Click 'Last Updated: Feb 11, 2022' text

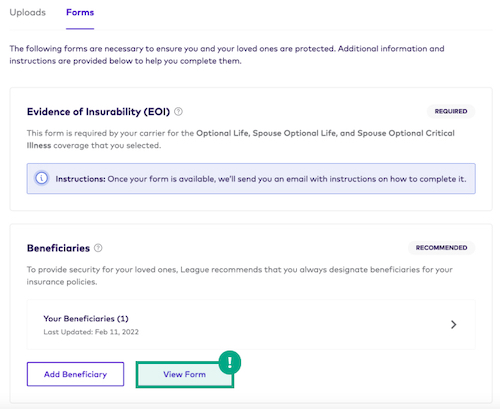click(91, 332)
